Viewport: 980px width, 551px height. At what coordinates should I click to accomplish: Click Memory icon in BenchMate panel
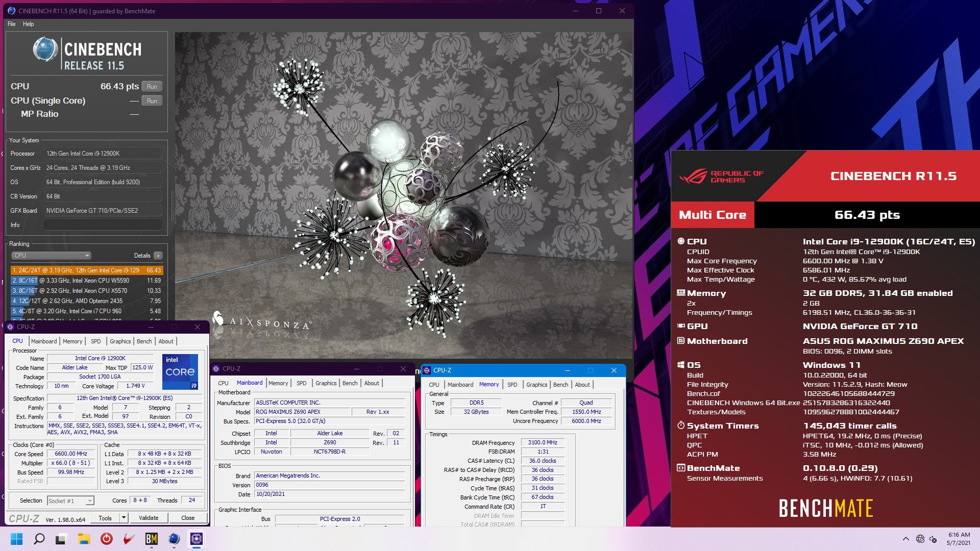[680, 293]
